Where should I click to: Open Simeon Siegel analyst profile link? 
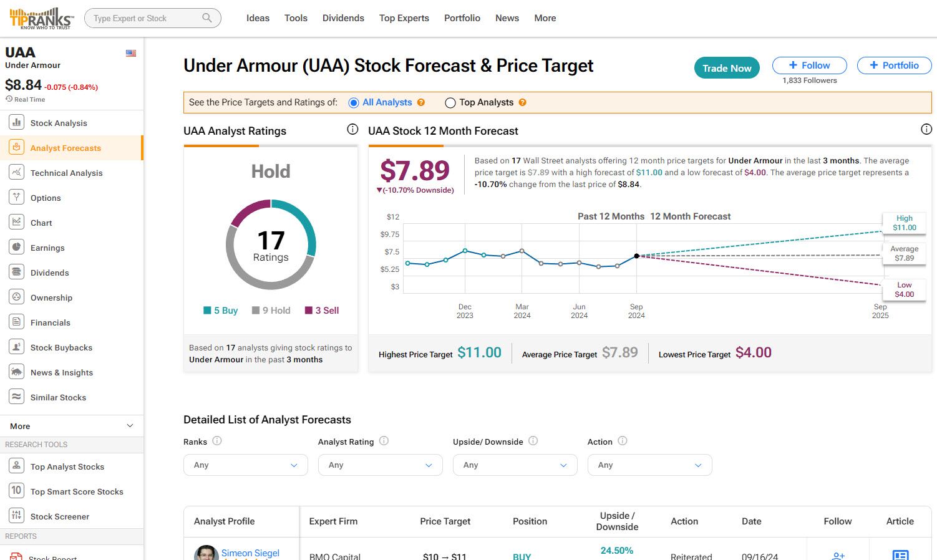[x=250, y=553]
